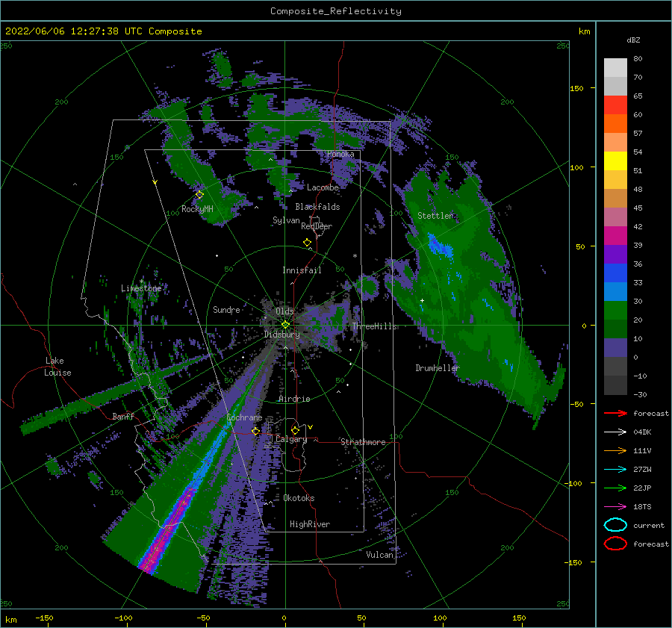
Task: Click the Strathmore label
Action: coord(363,442)
